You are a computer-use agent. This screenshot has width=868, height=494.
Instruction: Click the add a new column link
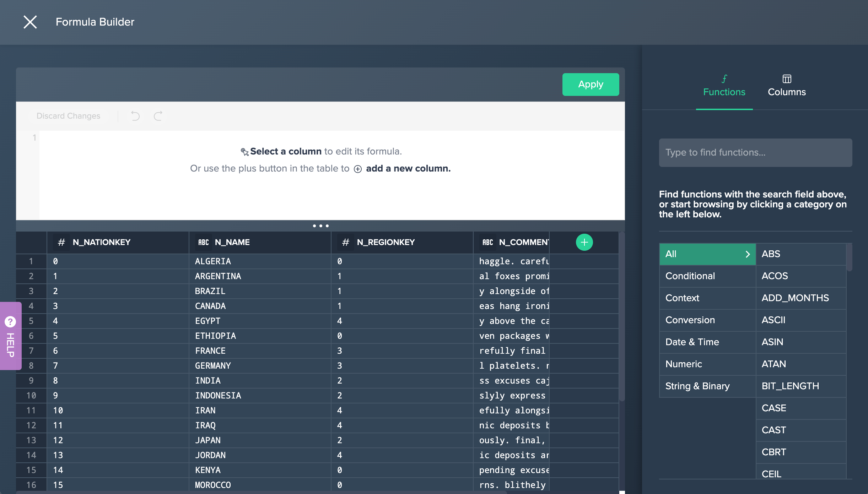408,168
